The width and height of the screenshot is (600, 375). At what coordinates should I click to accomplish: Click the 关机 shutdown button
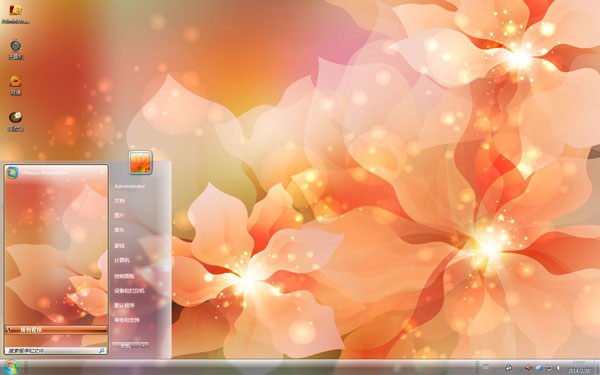[x=126, y=346]
